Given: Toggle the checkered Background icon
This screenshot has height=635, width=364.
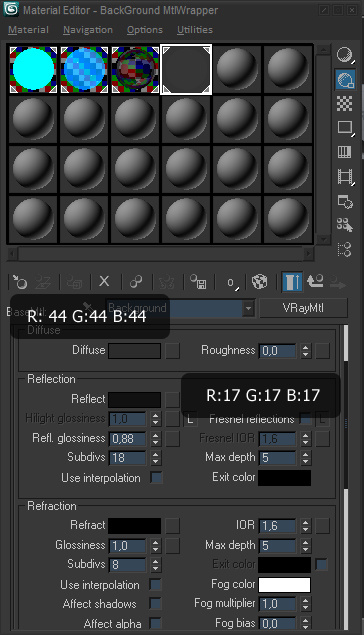Looking at the screenshot, I should click(345, 104).
